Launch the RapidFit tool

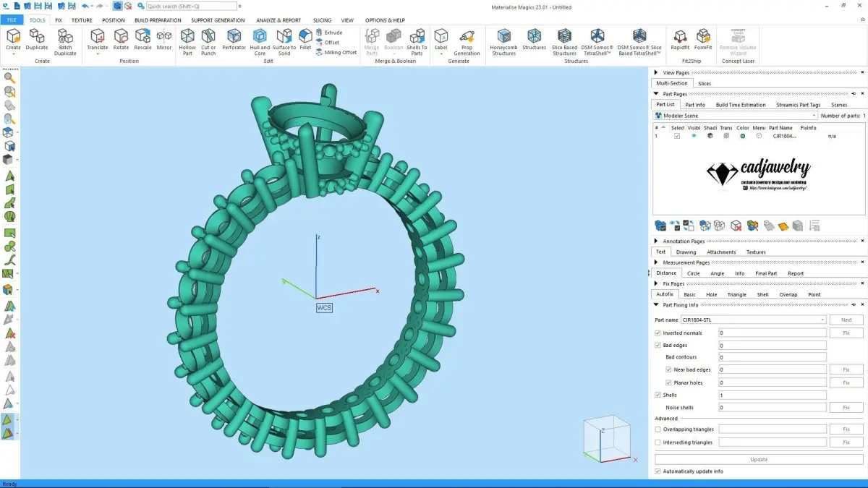(680, 40)
